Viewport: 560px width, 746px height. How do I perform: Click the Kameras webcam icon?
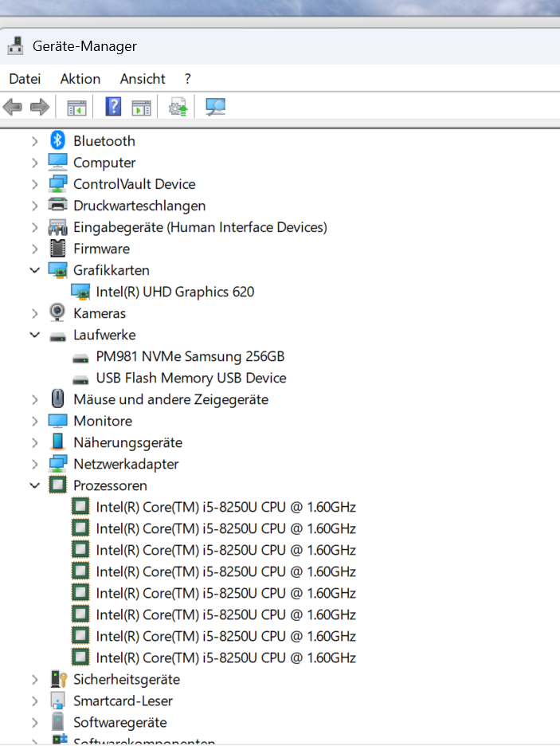pos(57,312)
